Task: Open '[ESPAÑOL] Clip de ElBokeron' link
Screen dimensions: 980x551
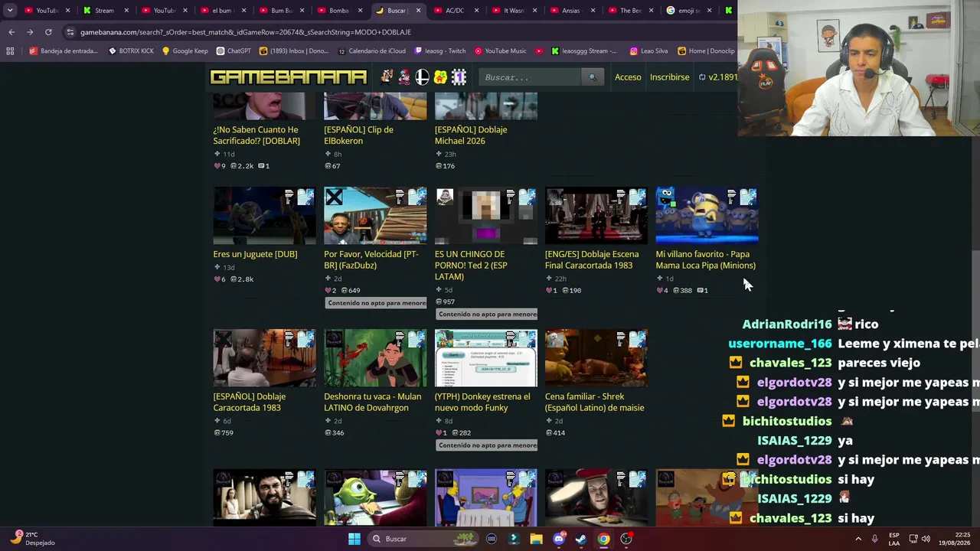Action: point(358,135)
